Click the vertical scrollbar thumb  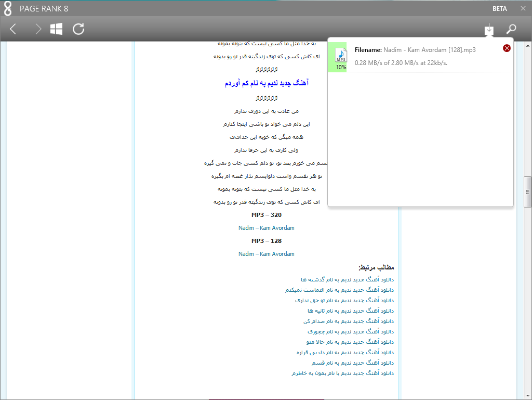coord(527,191)
